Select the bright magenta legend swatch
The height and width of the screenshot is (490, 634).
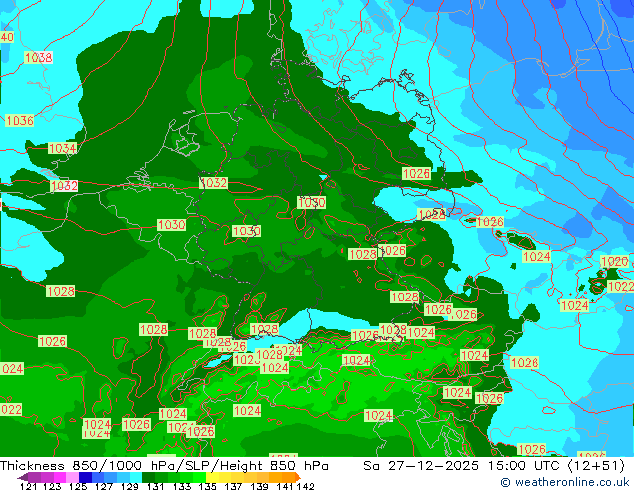pos(60,477)
